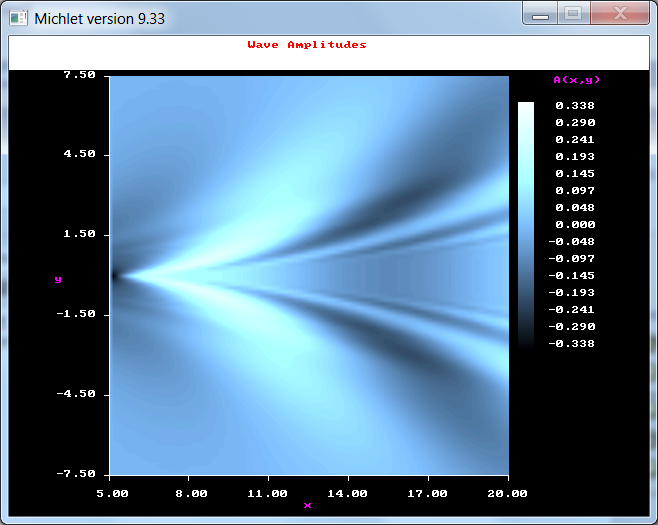Click the 7.50 y-axis tick label
Image resolution: width=658 pixels, height=525 pixels.
pyautogui.click(x=80, y=75)
